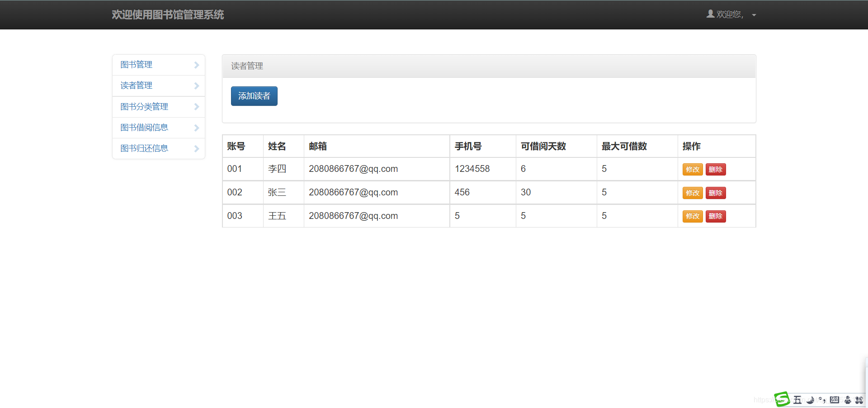Click the name cell 张三

pos(283,192)
